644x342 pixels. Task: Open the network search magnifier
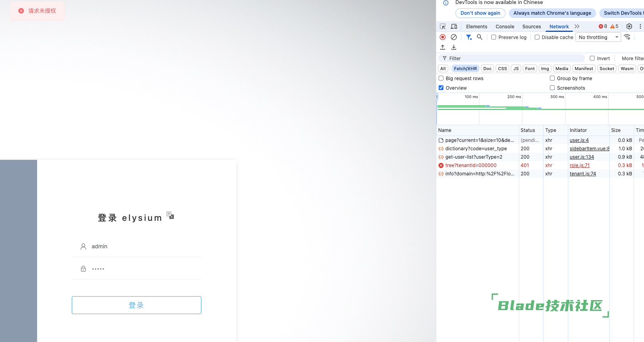coord(480,37)
